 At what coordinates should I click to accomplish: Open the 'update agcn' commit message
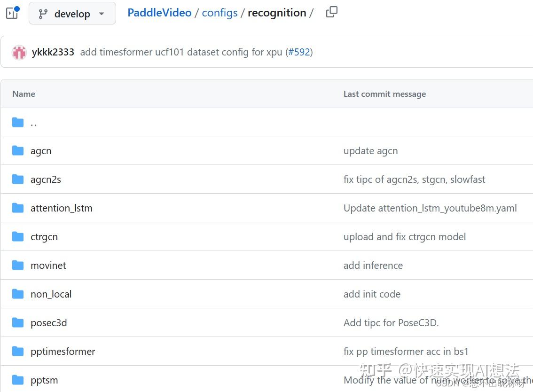[370, 151]
